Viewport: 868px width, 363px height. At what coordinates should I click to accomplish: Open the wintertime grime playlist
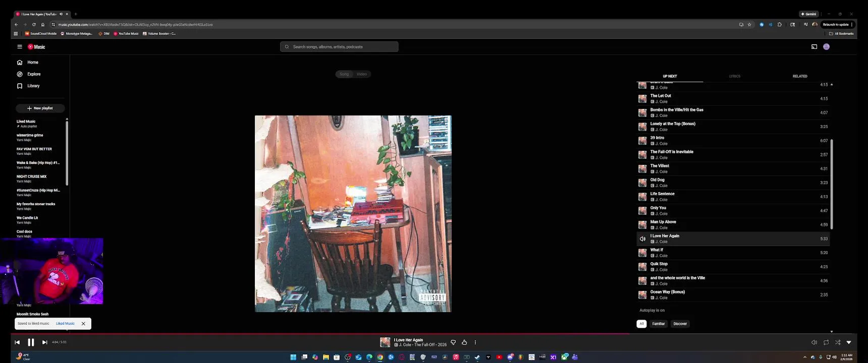tap(40, 137)
